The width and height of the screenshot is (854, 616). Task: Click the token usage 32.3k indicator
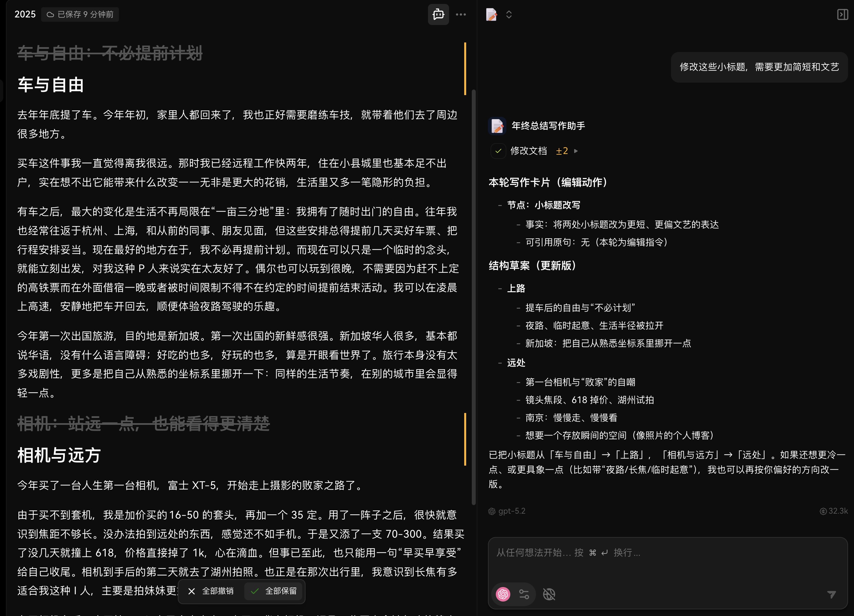pos(834,511)
